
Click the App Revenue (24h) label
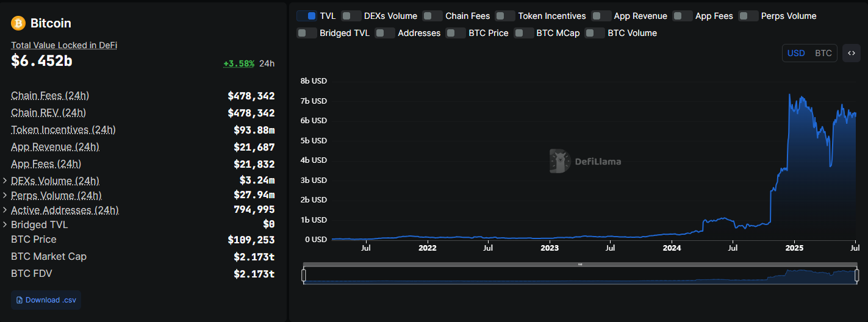55,147
